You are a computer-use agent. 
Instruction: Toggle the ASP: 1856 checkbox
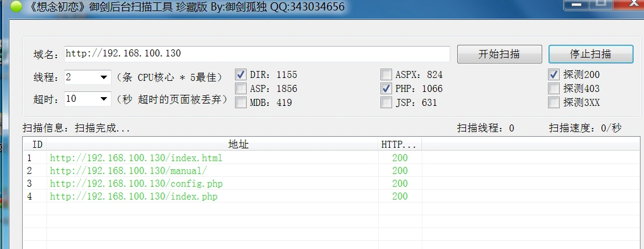(x=241, y=88)
